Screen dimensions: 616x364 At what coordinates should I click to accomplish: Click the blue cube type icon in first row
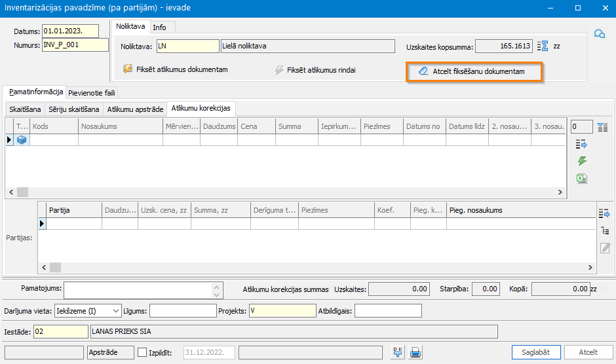[x=22, y=139]
